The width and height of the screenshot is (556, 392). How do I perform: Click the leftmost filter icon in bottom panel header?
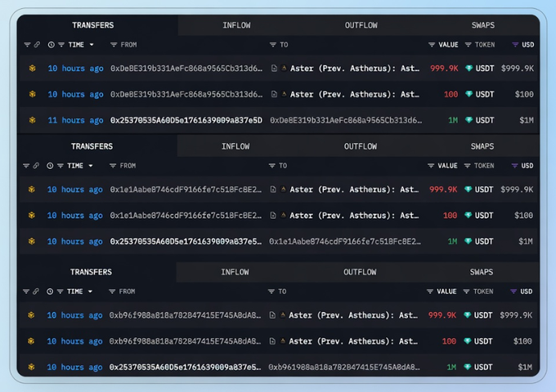[x=26, y=292]
